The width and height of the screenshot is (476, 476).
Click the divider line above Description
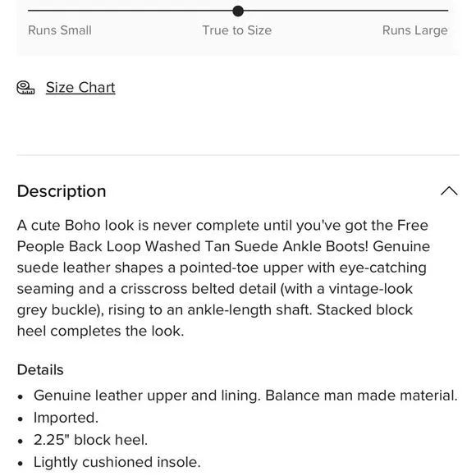coord(238,155)
